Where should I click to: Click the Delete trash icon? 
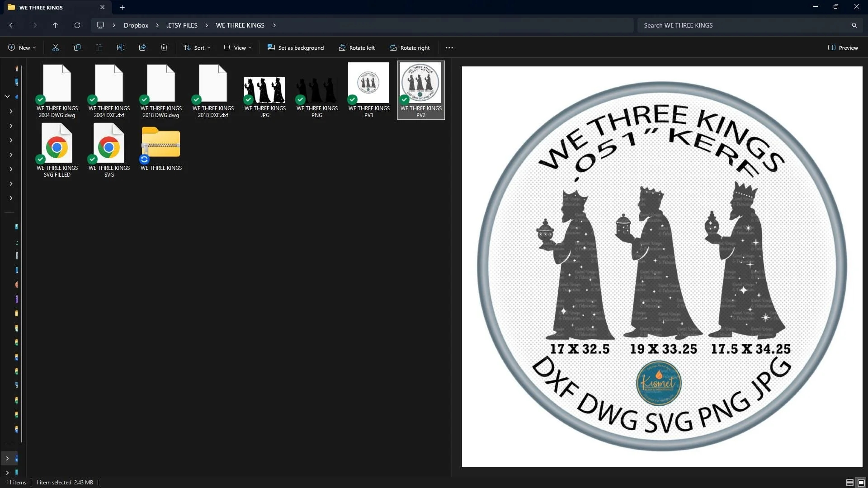point(164,47)
